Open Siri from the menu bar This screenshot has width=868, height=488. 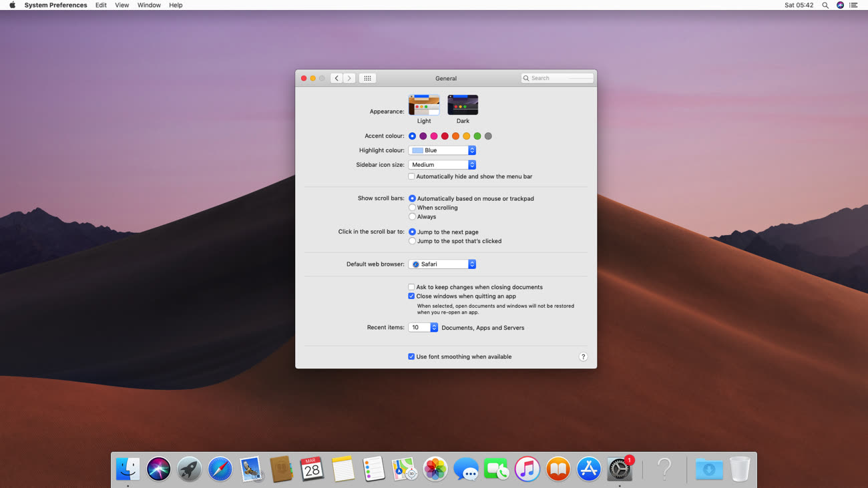tap(840, 5)
